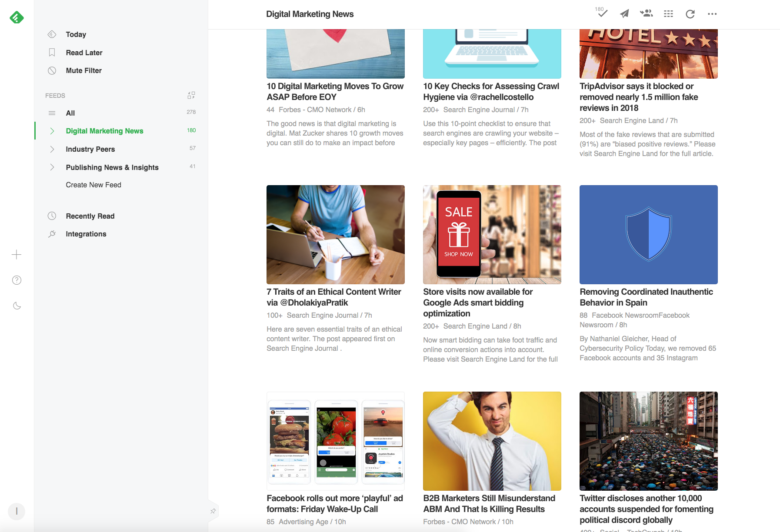
Task: Click the laptop illustration article thumbnail
Action: click(492, 54)
